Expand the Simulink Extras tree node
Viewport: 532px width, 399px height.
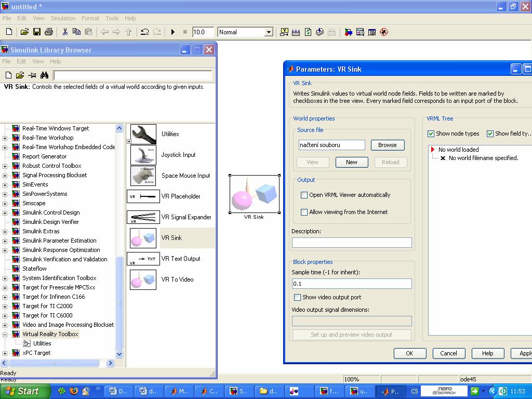[x=5, y=232]
